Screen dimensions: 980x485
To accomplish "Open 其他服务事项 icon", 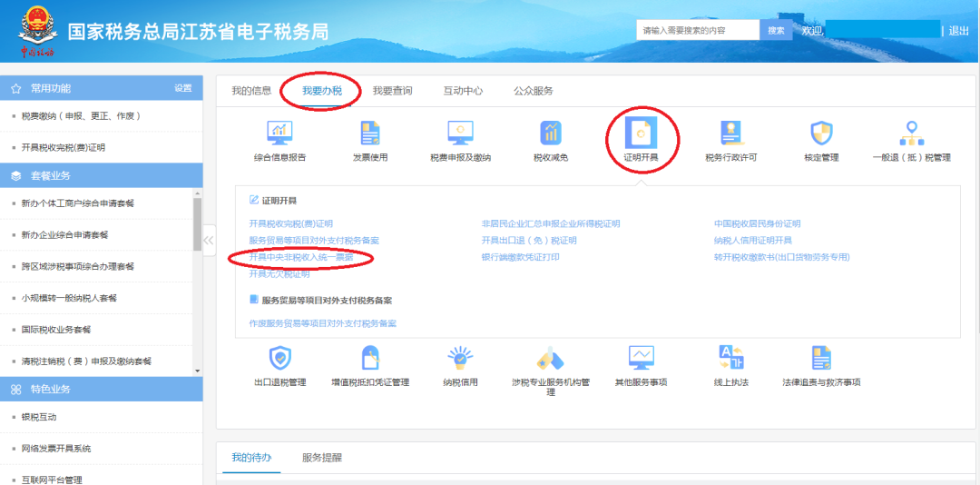I will tap(642, 358).
